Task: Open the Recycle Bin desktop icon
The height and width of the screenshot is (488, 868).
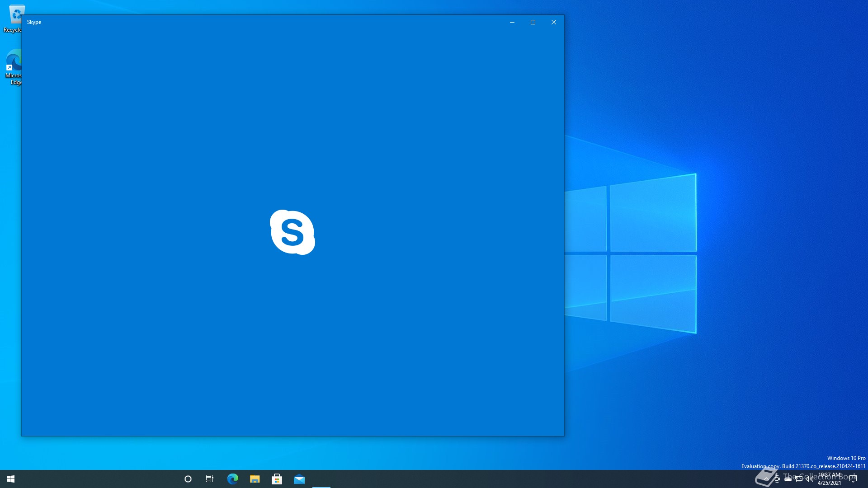Action: pos(13,19)
